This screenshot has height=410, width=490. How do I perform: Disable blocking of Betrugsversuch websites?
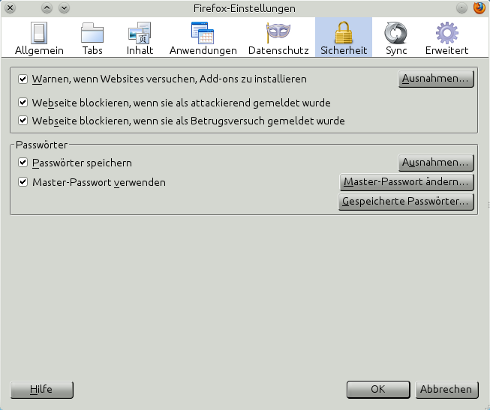click(23, 120)
